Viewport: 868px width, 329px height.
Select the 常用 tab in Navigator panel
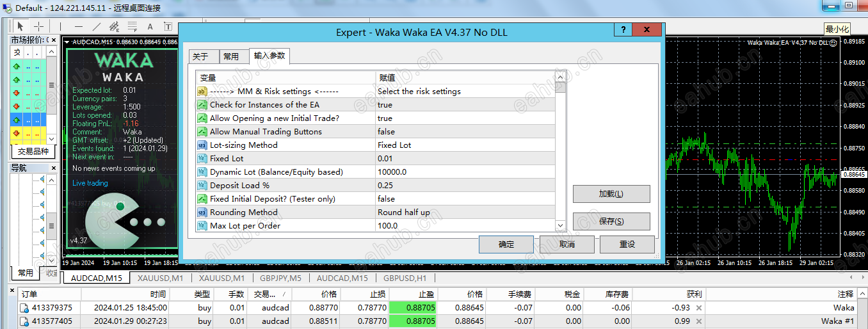(26, 273)
